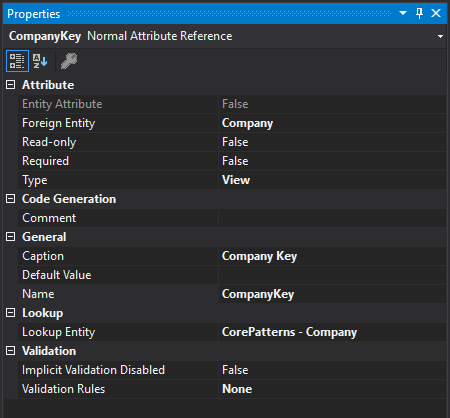Collapse the Validation category
The width and height of the screenshot is (450, 418).
(11, 351)
